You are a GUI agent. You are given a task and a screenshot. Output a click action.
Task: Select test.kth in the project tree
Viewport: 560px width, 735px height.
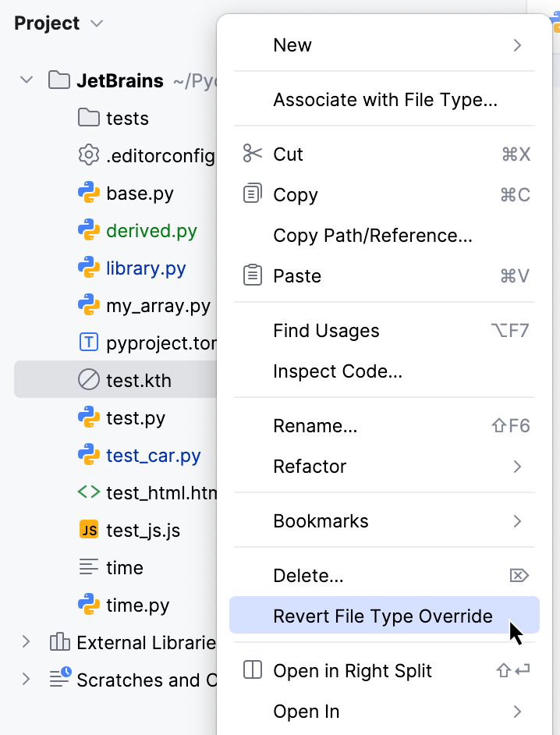pyautogui.click(x=133, y=380)
